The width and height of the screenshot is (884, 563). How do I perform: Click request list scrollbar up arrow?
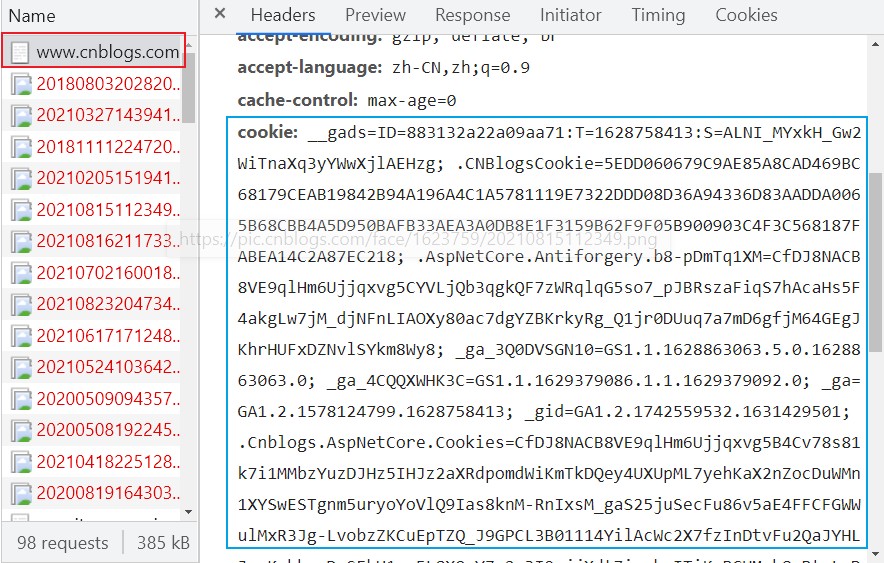click(189, 44)
